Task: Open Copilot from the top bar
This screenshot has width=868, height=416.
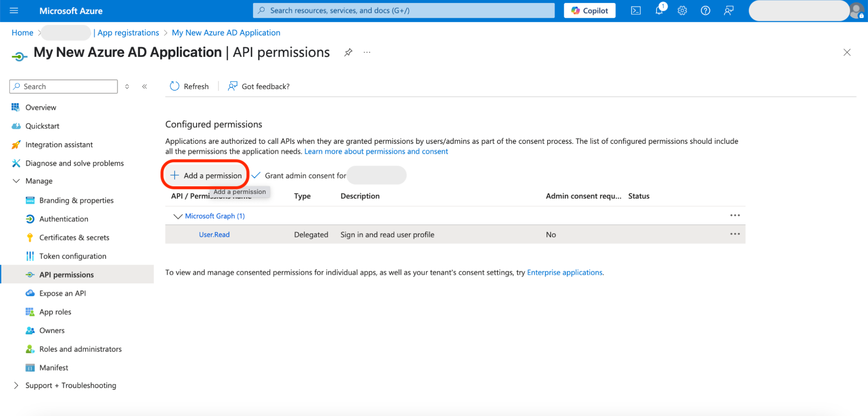Action: click(x=589, y=10)
